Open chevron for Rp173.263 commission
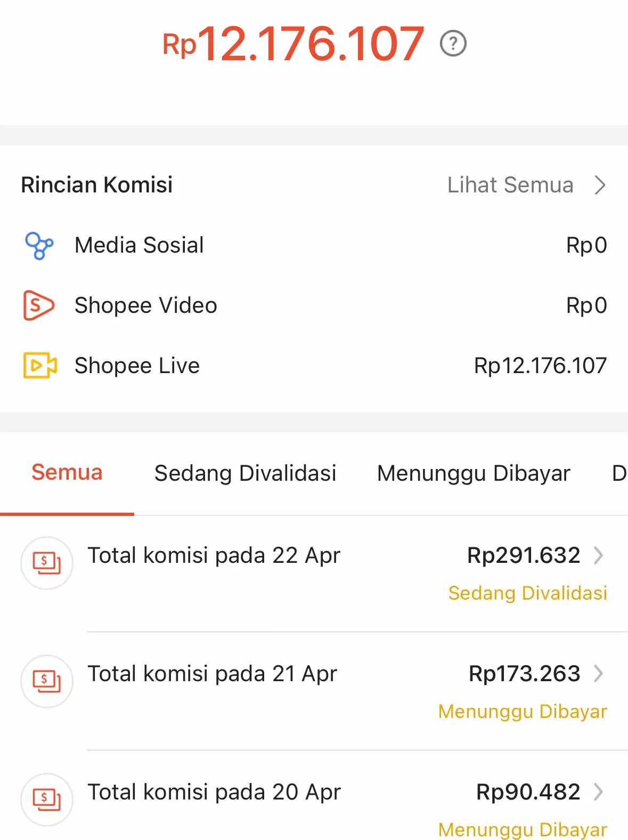628x840 pixels. 599,674
